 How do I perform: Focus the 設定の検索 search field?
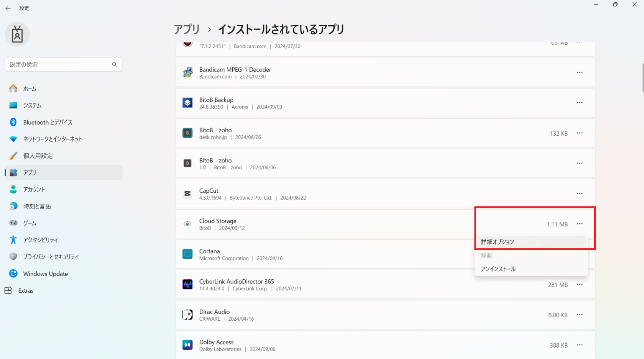64,64
